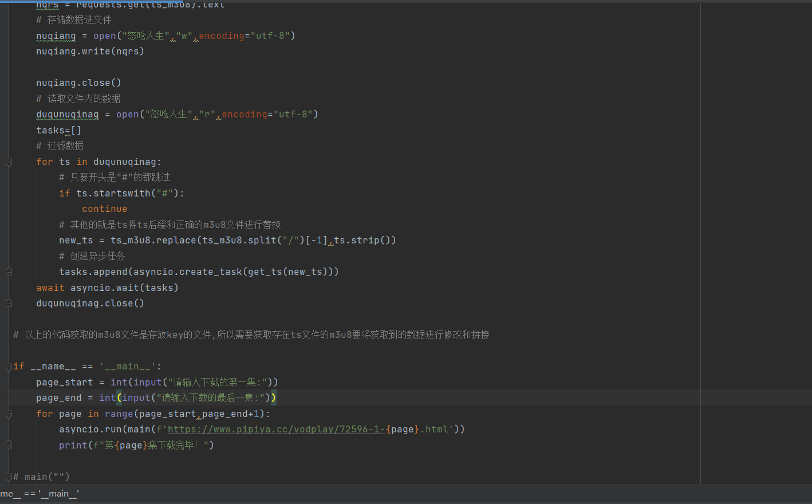Click the '__main__' string literal in the if statement

click(127, 367)
